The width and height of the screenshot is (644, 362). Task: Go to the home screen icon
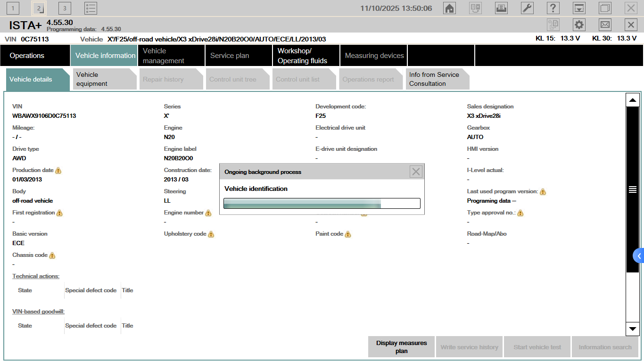(449, 8)
